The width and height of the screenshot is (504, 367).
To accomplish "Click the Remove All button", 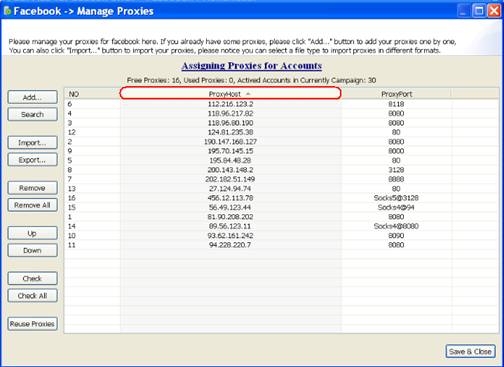I will [x=32, y=205].
